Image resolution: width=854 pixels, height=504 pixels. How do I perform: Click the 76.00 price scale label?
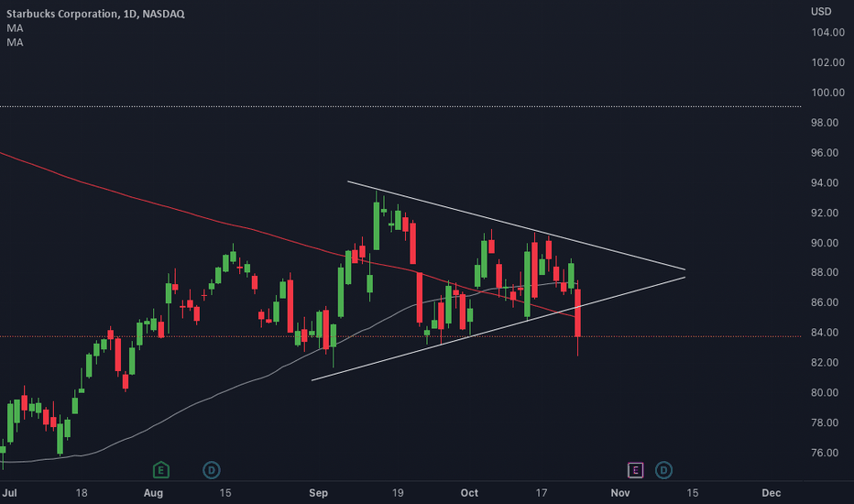click(825, 453)
